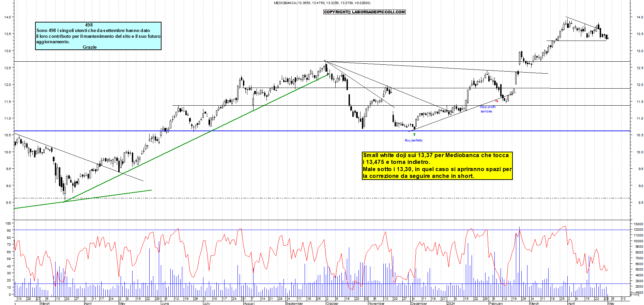The image size is (644, 305).
Task: Click the October label on the time axis
Action: tap(333, 303)
